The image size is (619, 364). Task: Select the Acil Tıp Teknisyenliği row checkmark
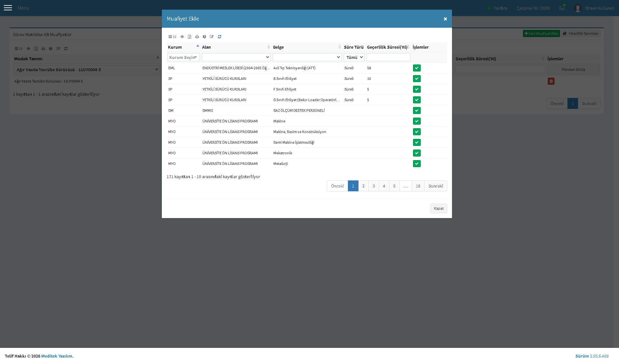point(417,68)
